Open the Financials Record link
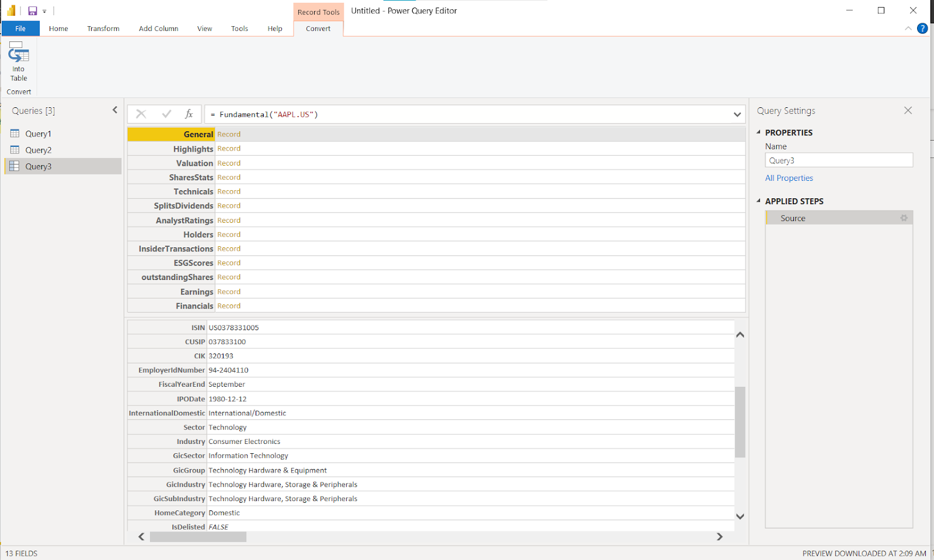This screenshot has height=560, width=934. (x=229, y=306)
